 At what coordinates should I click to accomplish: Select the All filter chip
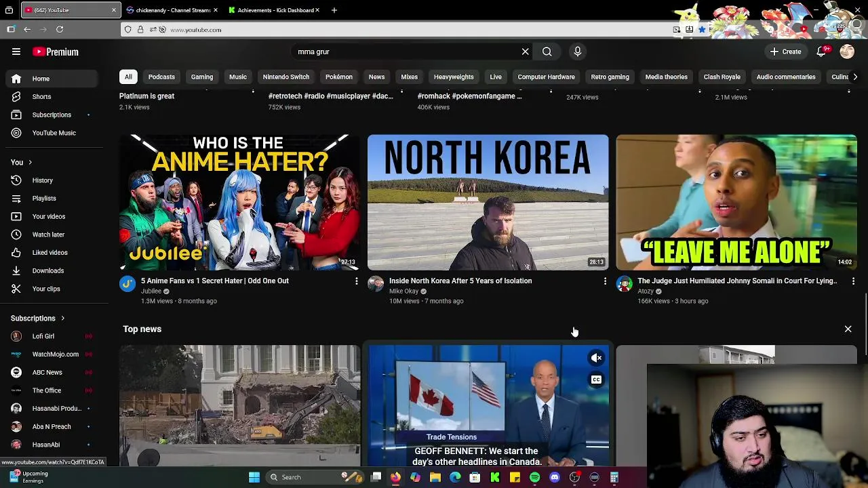tap(128, 77)
